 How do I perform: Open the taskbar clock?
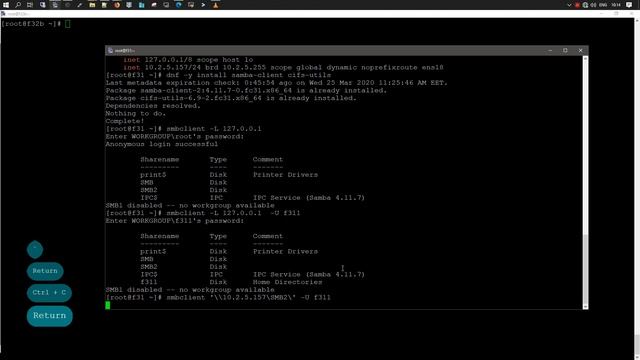point(616,5)
